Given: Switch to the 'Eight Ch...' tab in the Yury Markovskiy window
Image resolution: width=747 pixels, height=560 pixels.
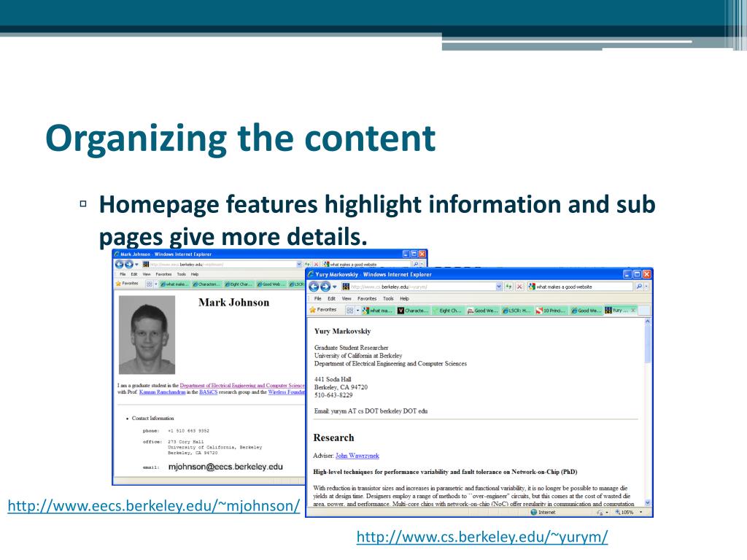Looking at the screenshot, I should point(447,311).
